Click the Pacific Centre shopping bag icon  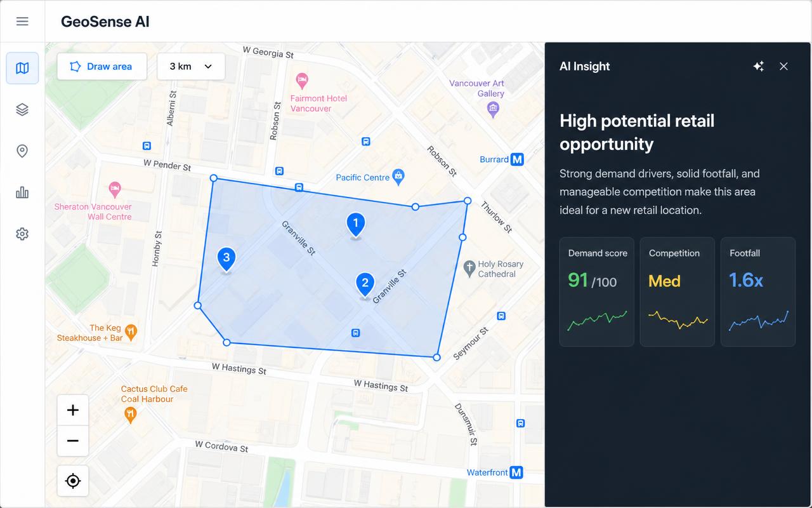point(398,177)
